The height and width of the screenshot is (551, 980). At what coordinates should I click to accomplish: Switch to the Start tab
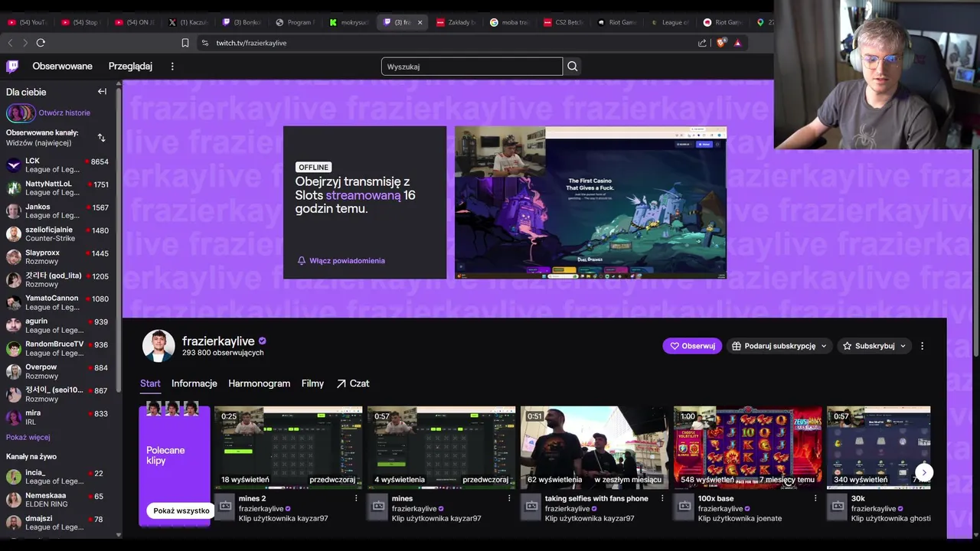tap(150, 383)
